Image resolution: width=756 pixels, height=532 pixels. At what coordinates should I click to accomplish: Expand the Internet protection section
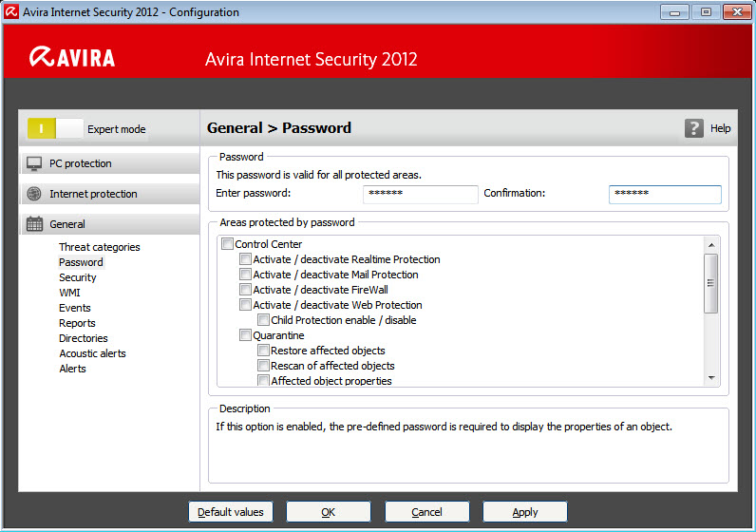coord(110,194)
